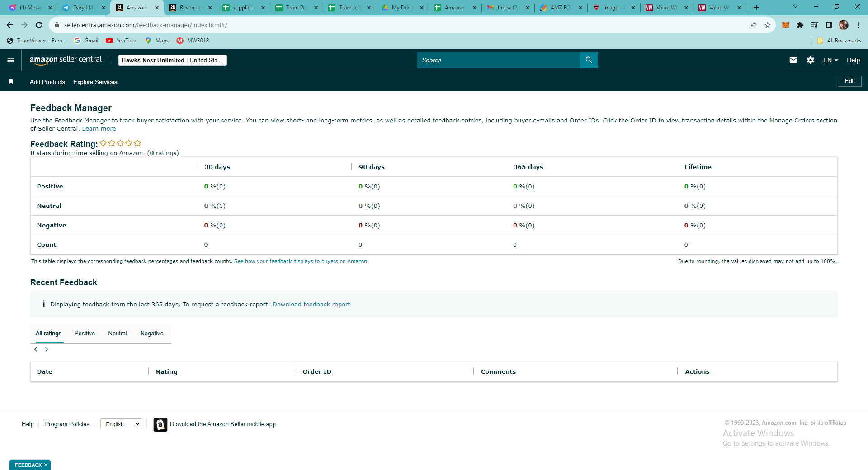Click the Edit button in nav bar
The width and height of the screenshot is (868, 470).
tap(849, 81)
